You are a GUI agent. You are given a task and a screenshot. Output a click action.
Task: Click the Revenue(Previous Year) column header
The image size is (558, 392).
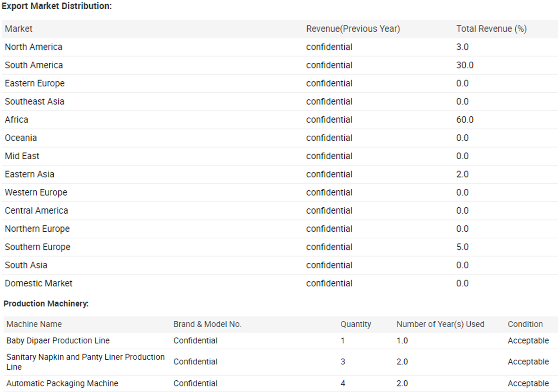point(353,29)
